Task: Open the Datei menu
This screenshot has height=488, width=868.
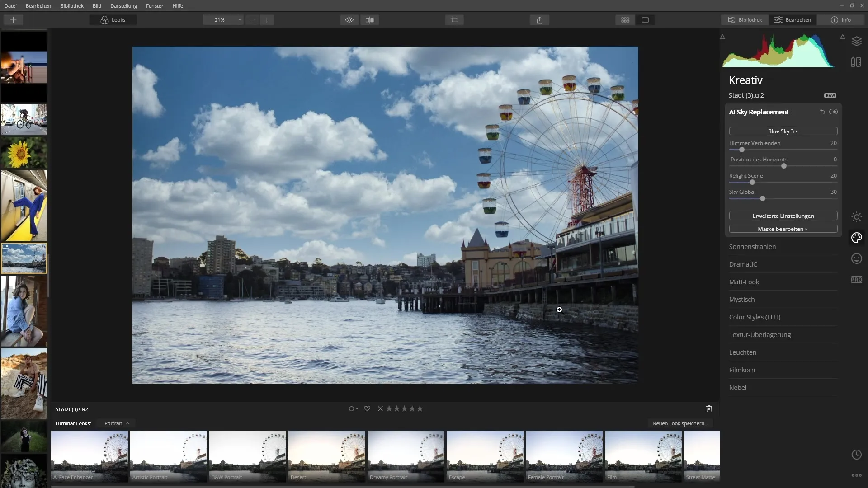Action: (10, 6)
